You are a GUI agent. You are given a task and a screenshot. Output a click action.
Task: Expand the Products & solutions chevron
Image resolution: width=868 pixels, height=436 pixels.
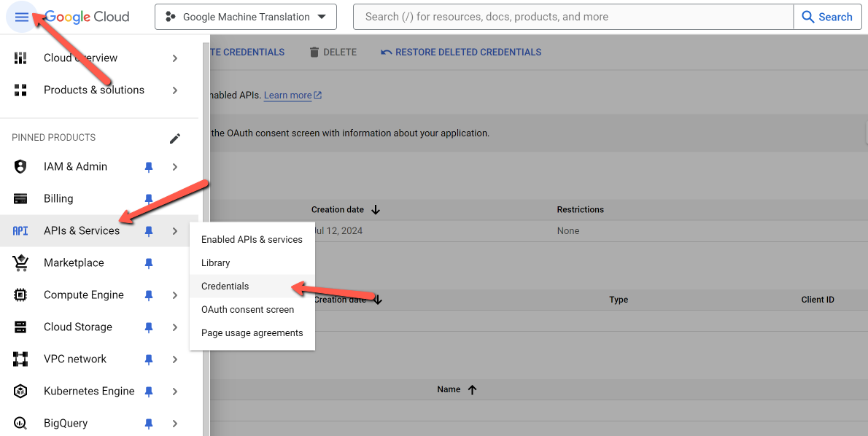coord(175,90)
